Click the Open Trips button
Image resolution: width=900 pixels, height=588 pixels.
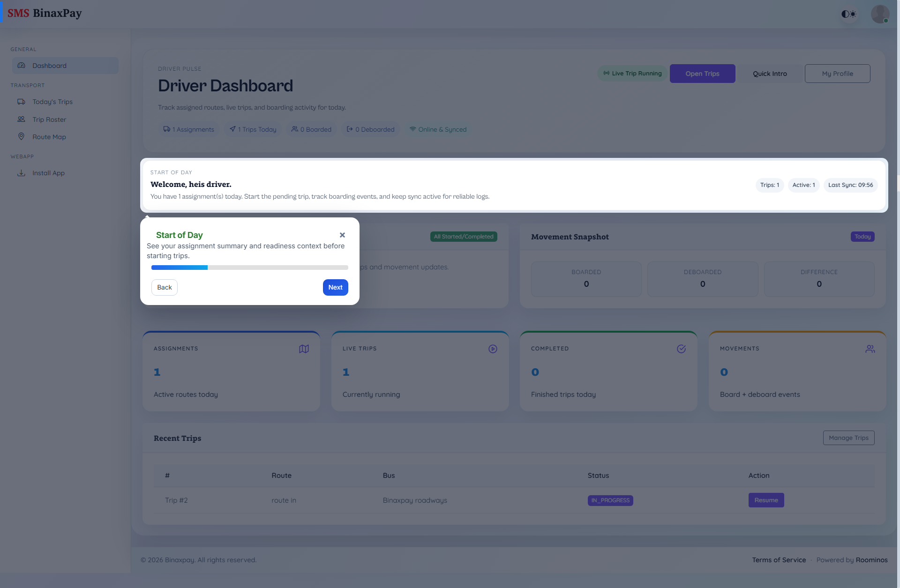click(702, 74)
